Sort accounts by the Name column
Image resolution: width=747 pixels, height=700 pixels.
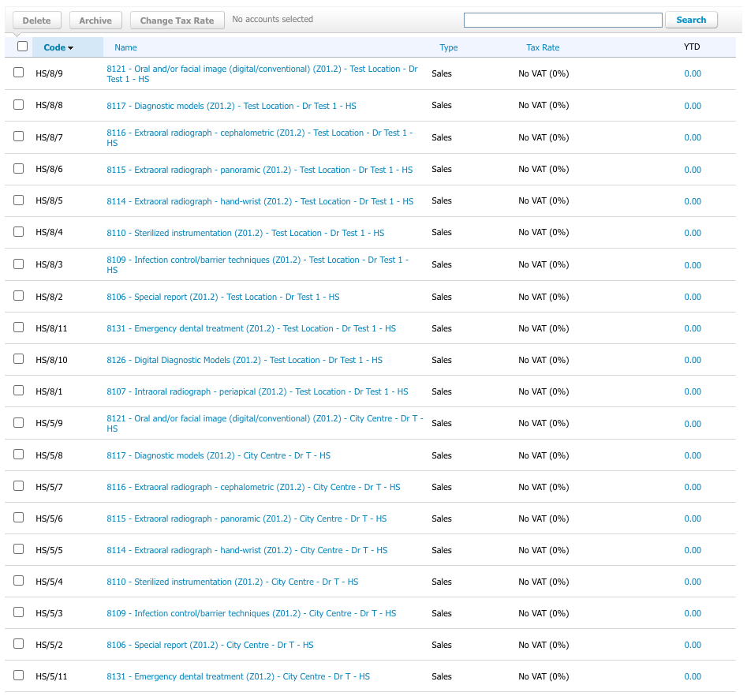coord(125,47)
